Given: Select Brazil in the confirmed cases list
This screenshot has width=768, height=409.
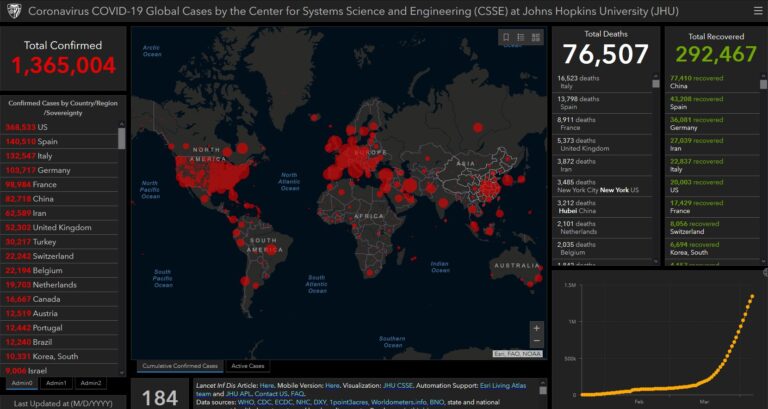Looking at the screenshot, I should click(60, 342).
